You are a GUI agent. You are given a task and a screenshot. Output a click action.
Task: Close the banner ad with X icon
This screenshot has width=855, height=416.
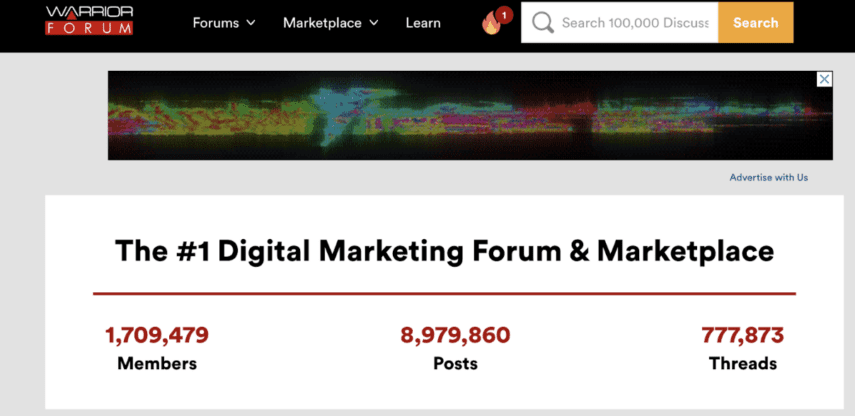[824, 79]
